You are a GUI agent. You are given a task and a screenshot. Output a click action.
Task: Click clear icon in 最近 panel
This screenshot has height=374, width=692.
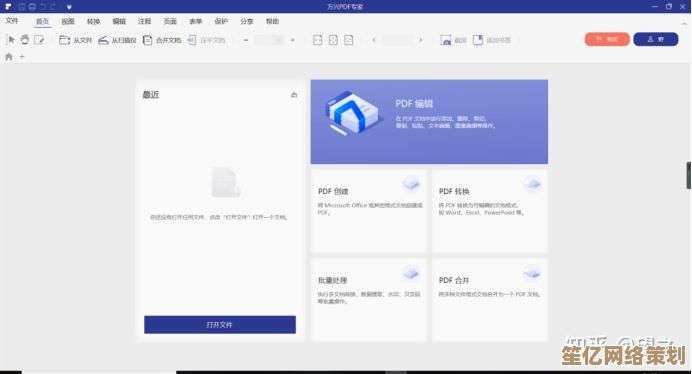click(294, 94)
